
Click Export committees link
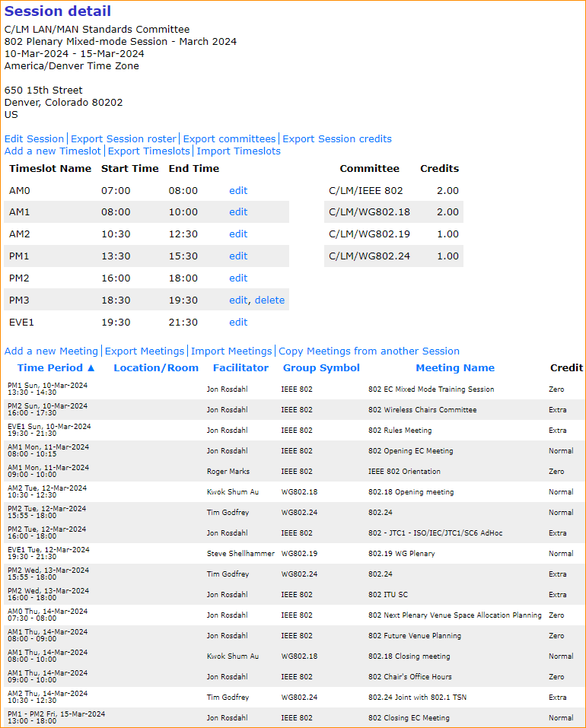229,138
